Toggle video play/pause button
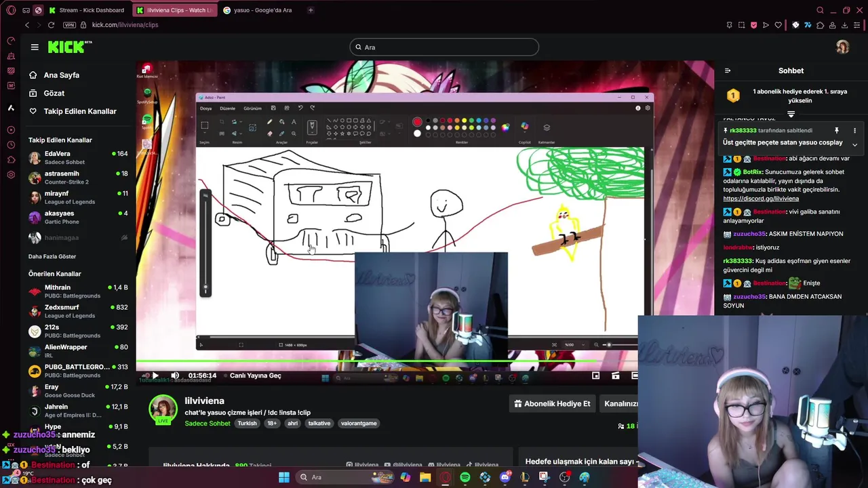This screenshot has width=868, height=488. (155, 375)
